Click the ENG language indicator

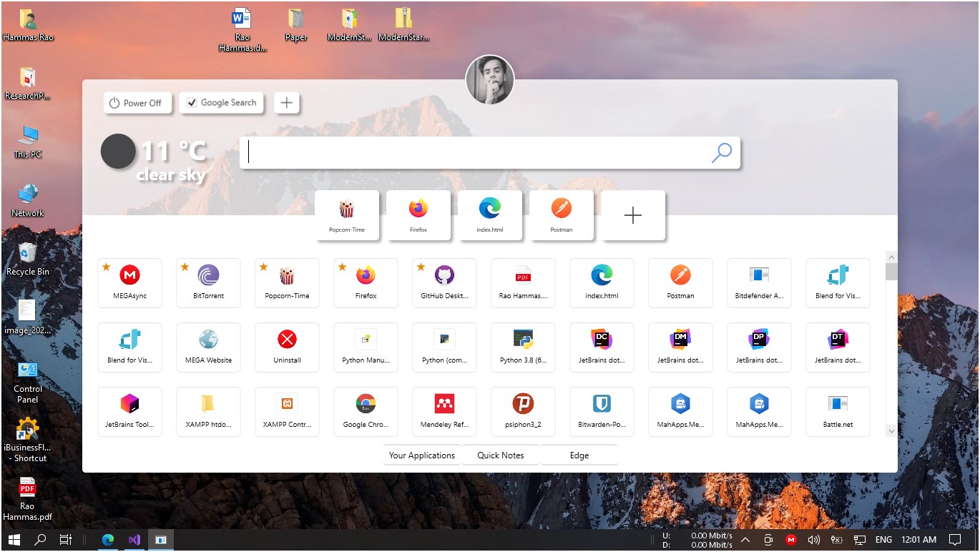click(883, 540)
